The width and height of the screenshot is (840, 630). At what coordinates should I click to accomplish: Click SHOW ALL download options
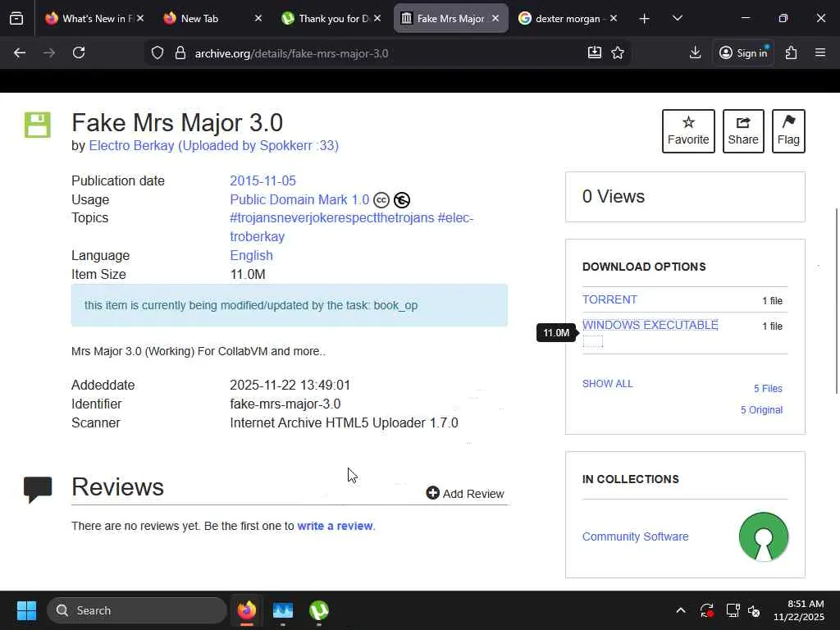pyautogui.click(x=608, y=384)
